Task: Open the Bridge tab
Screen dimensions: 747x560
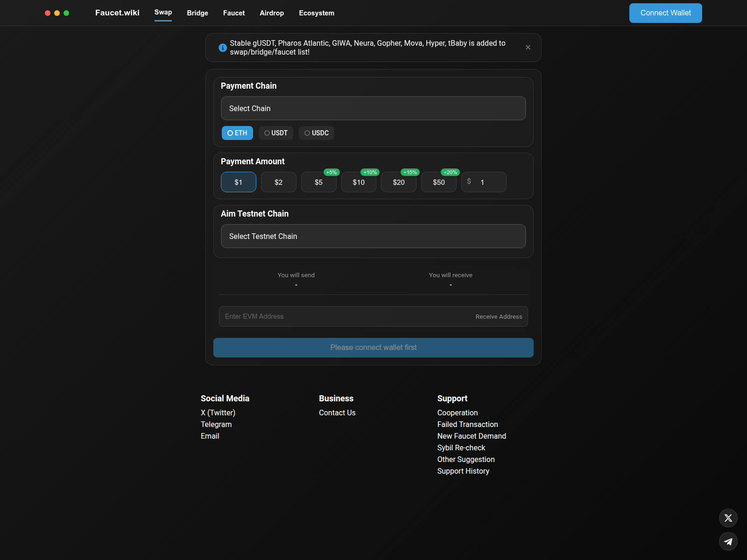Action: pos(197,13)
